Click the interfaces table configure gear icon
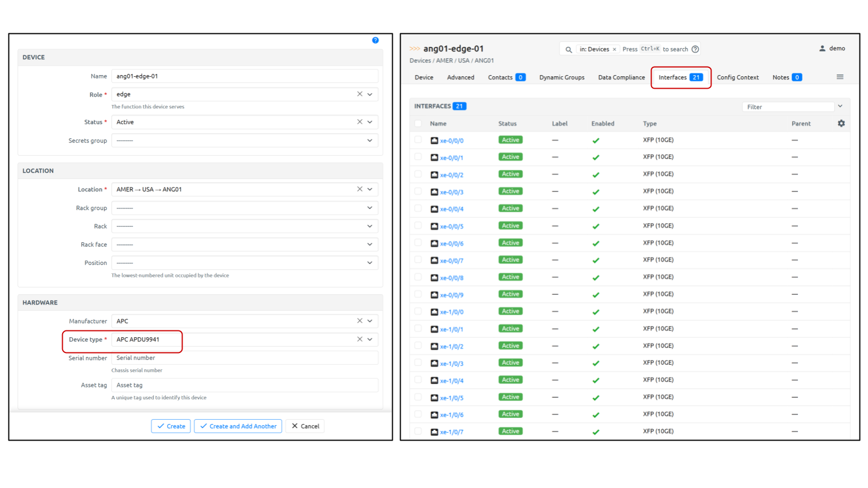This screenshot has height=488, width=868. [x=841, y=123]
